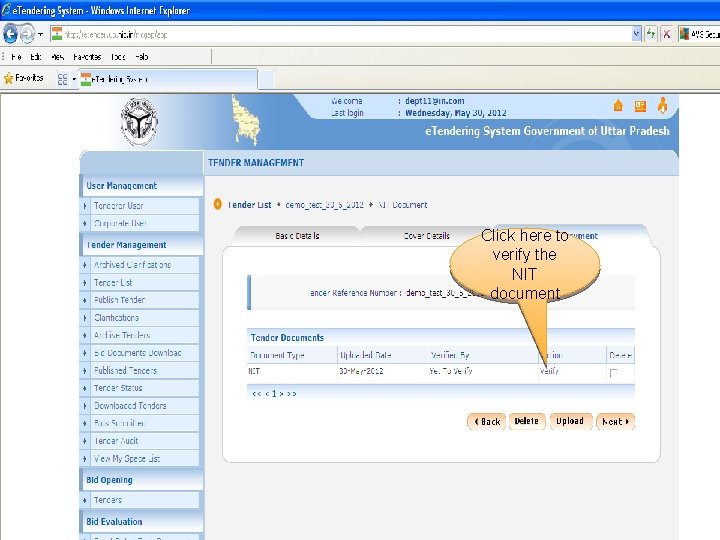
Task: Click the 'Yet To Verify' status cell
Action: click(x=450, y=371)
